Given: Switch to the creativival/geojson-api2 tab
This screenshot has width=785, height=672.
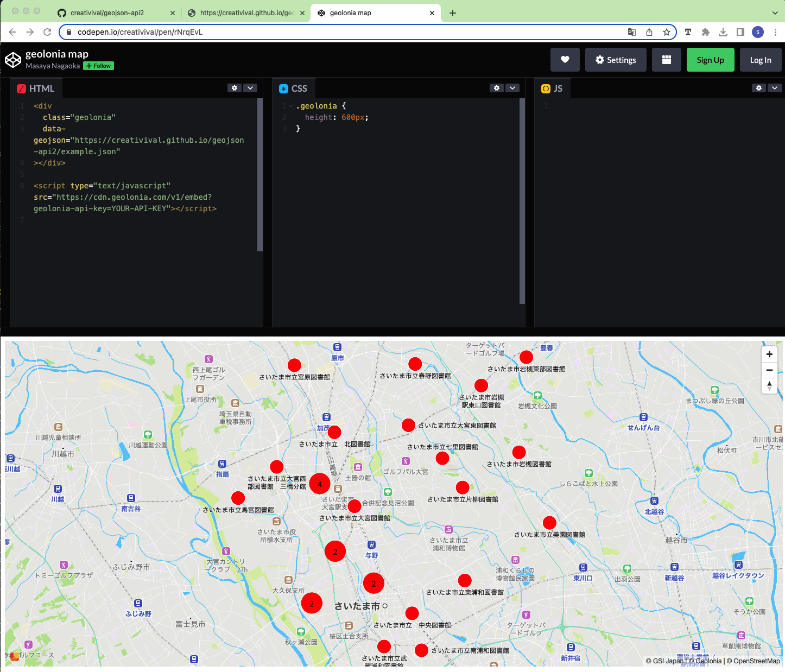Looking at the screenshot, I should pyautogui.click(x=109, y=12).
